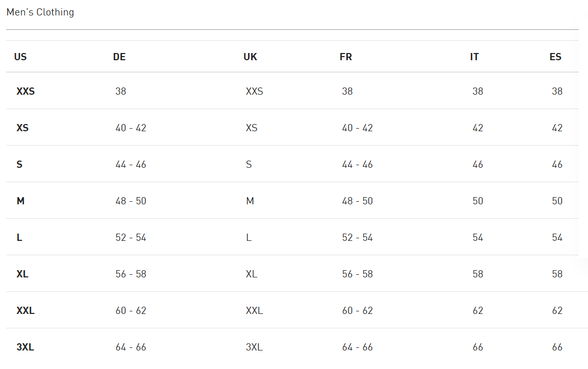The width and height of the screenshot is (588, 369).
Task: Select the UK column header
Action: [x=250, y=57]
